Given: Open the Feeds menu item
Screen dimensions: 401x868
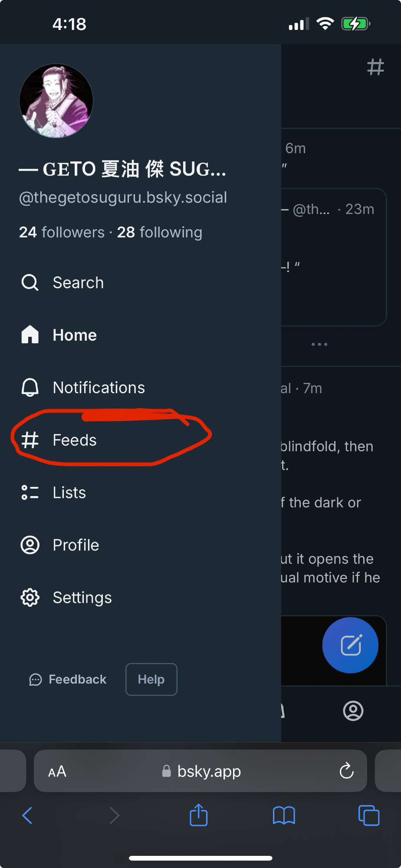Looking at the screenshot, I should tap(74, 440).
